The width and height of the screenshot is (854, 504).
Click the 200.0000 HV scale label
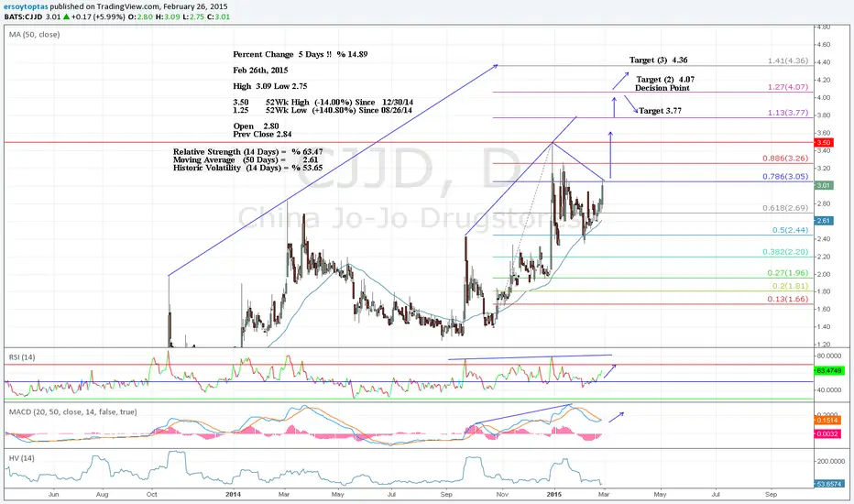pos(831,461)
